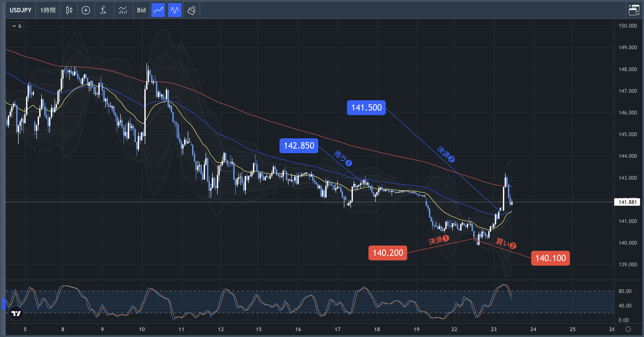Toggle the pulse oscillator display button
This screenshot has width=644, height=337.
click(x=175, y=10)
